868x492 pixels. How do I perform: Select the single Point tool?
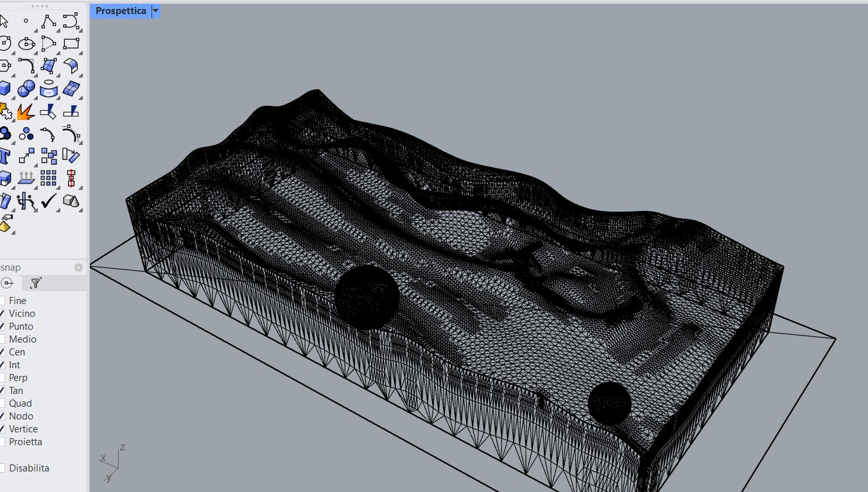tap(26, 21)
